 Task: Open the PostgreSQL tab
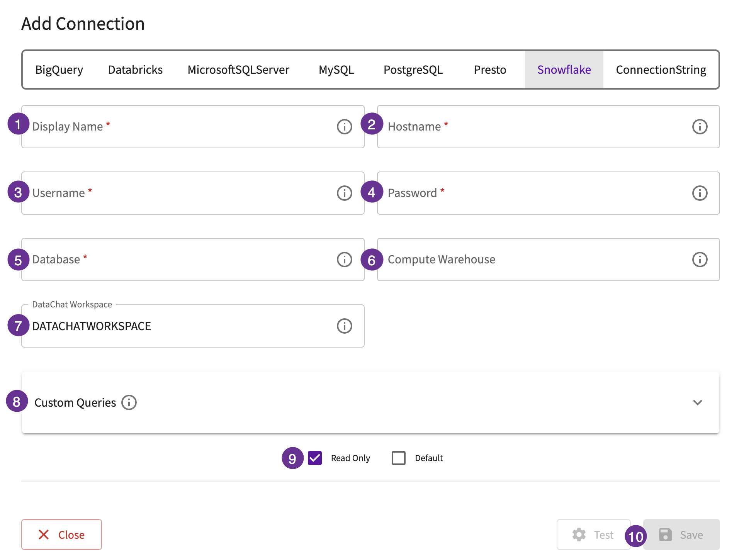[413, 70]
